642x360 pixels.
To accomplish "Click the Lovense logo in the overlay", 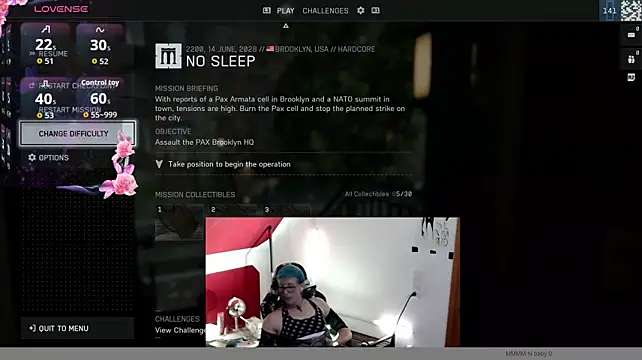I will pyautogui.click(x=61, y=9).
